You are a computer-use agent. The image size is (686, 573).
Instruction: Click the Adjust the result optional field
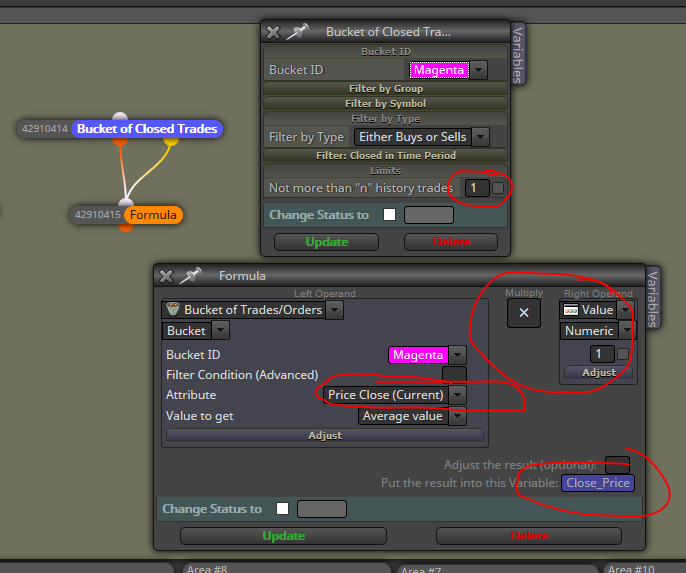click(x=617, y=465)
